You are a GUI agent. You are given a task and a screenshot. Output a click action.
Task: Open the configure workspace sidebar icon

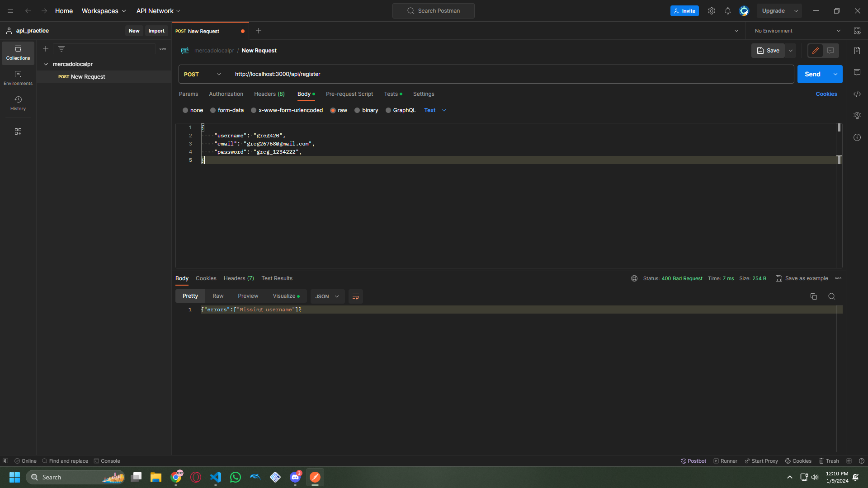[x=18, y=131]
